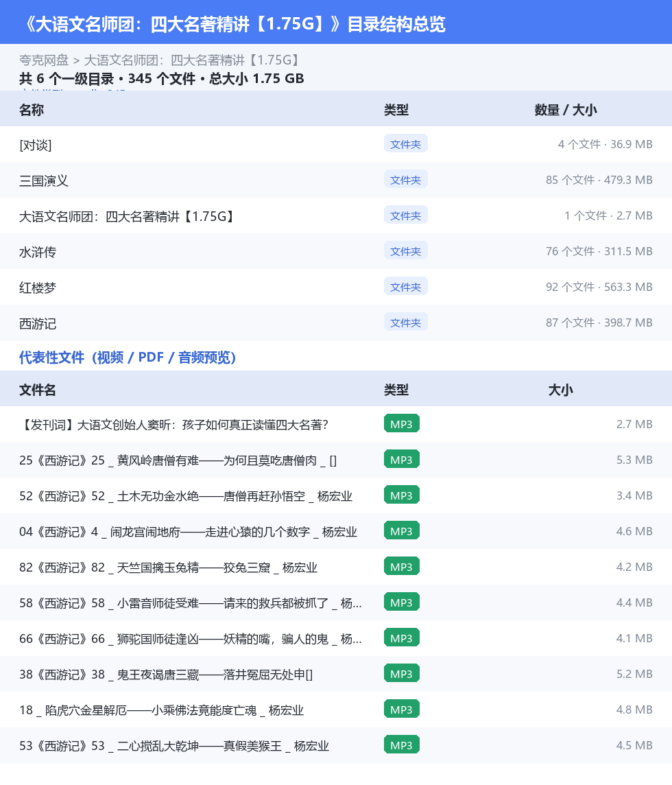Click the MP3 badge for 陷虎穴金星解厄 file
Viewport: 672px width, 785px height.
point(402,710)
